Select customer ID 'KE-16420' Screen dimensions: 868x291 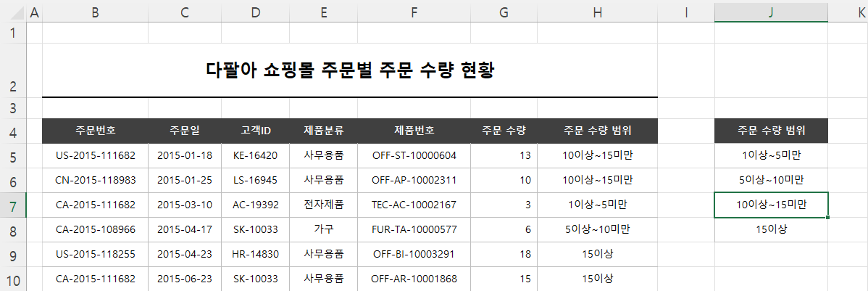255,156
